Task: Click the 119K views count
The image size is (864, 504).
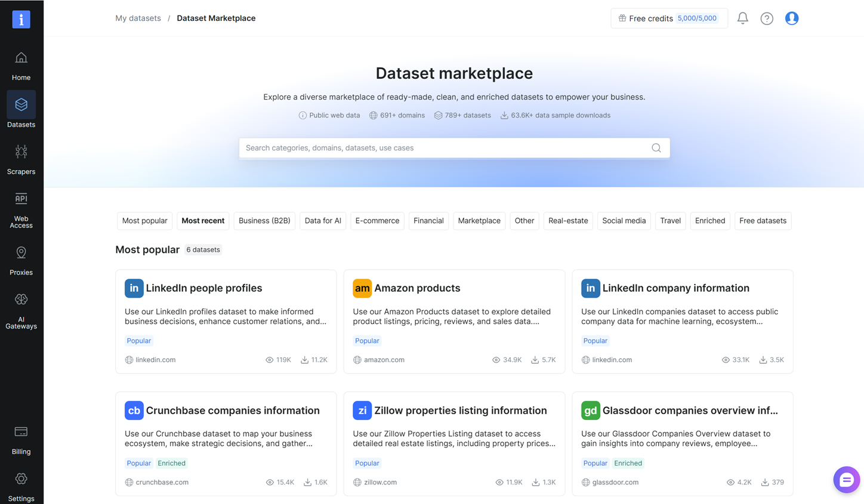Action: pyautogui.click(x=283, y=360)
